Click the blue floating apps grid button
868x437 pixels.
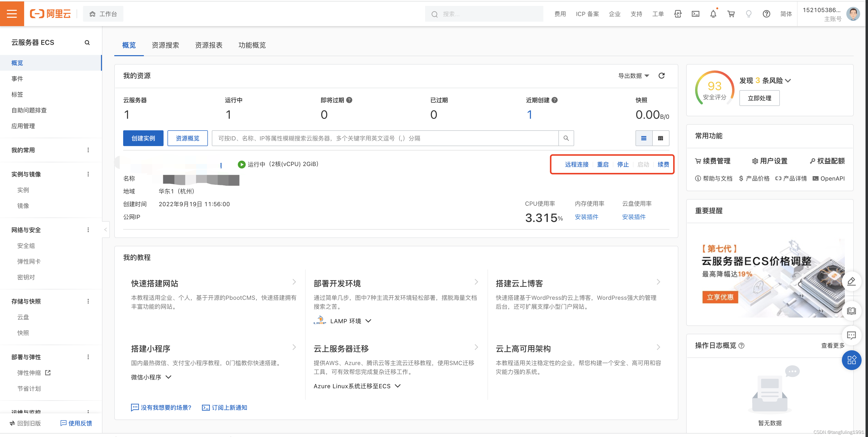(x=851, y=360)
